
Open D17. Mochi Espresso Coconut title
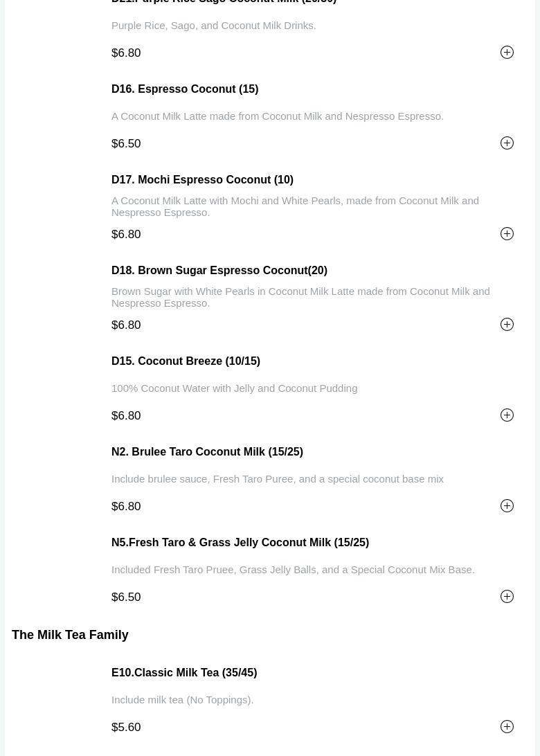pos(202,180)
